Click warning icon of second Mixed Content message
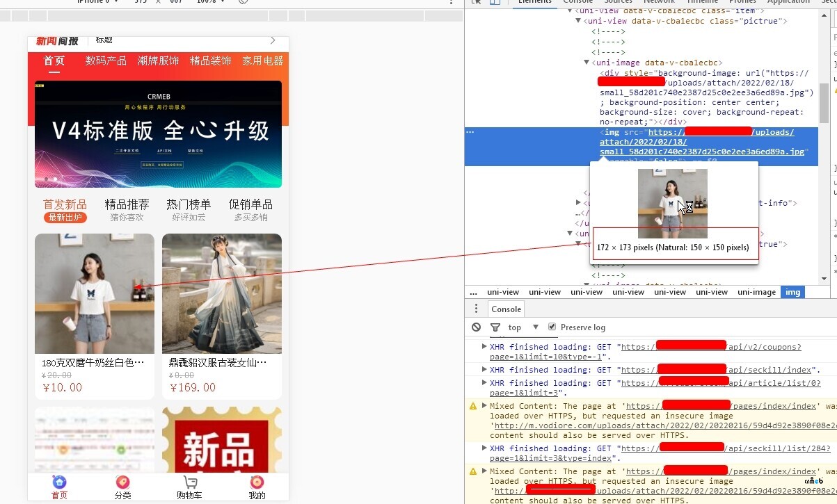This screenshot has height=504, width=837. [x=473, y=471]
